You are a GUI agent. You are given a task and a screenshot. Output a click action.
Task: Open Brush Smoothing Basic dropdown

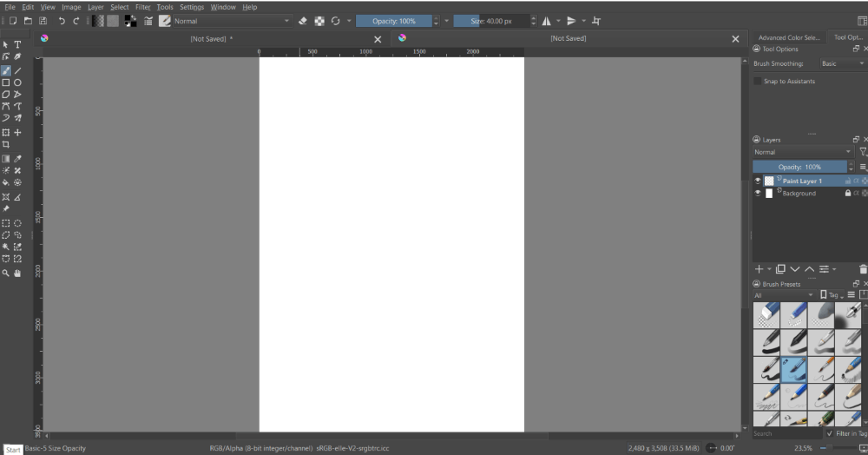pyautogui.click(x=842, y=63)
